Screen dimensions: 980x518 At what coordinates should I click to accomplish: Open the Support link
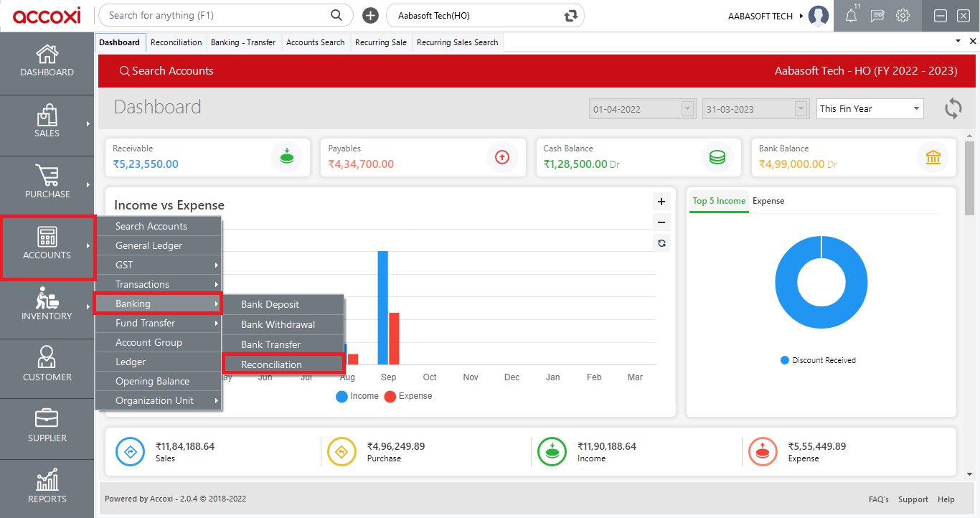[x=913, y=499]
